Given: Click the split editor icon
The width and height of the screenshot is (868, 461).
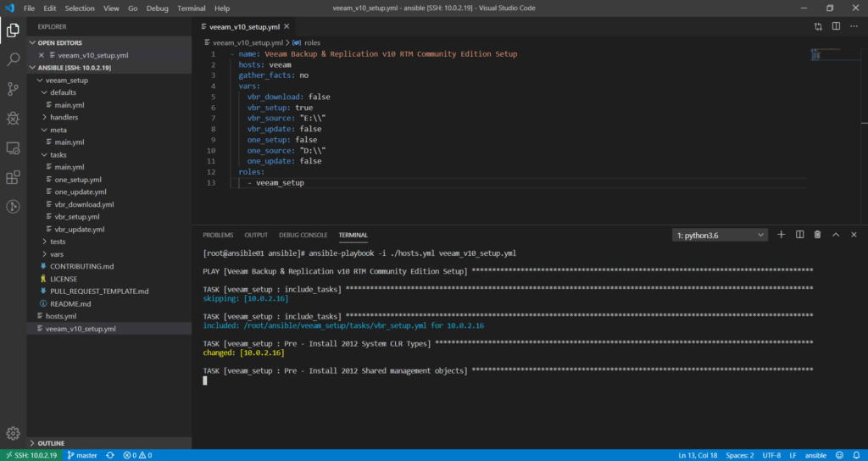Looking at the screenshot, I should point(836,26).
